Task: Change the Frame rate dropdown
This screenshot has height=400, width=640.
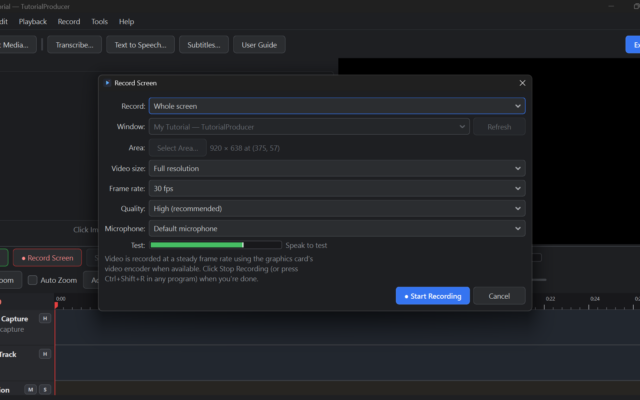Action: [337, 189]
